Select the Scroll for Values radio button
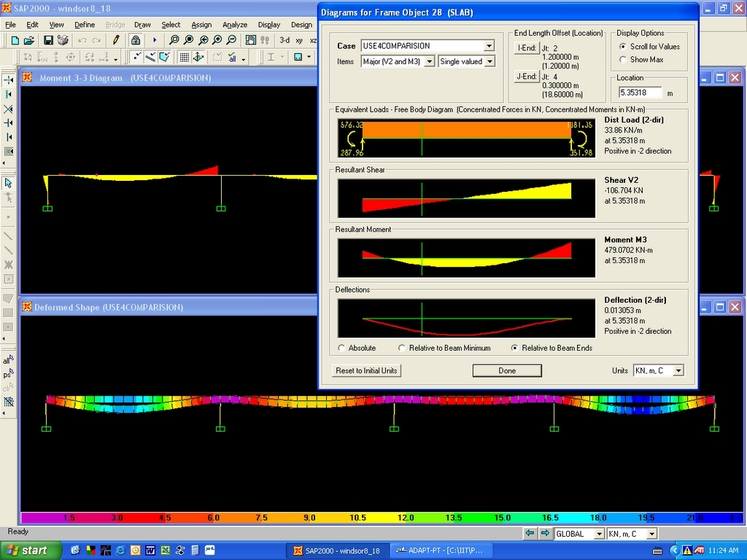 click(x=623, y=47)
